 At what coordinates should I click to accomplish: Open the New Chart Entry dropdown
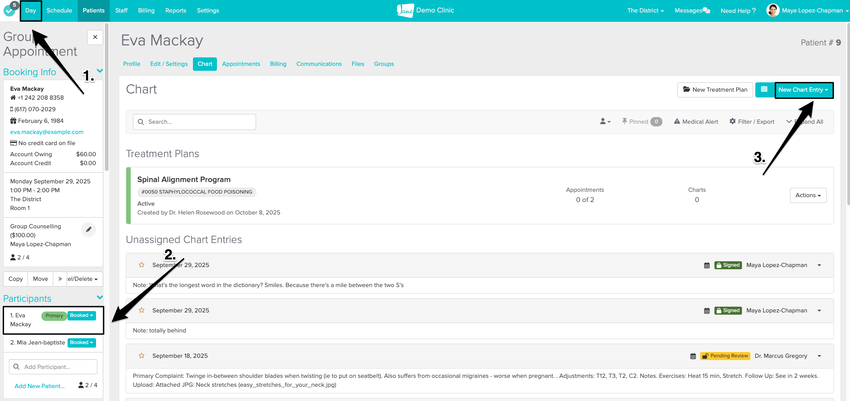804,90
